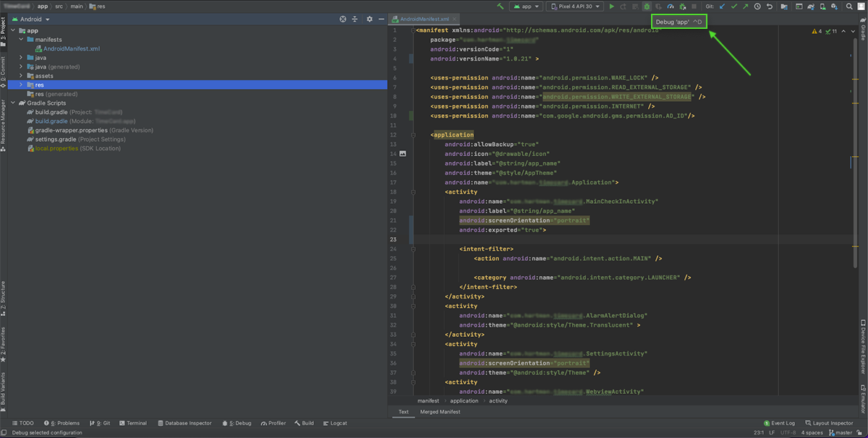
Task: Switch to the Merged Manifest tab
Action: [441, 412]
